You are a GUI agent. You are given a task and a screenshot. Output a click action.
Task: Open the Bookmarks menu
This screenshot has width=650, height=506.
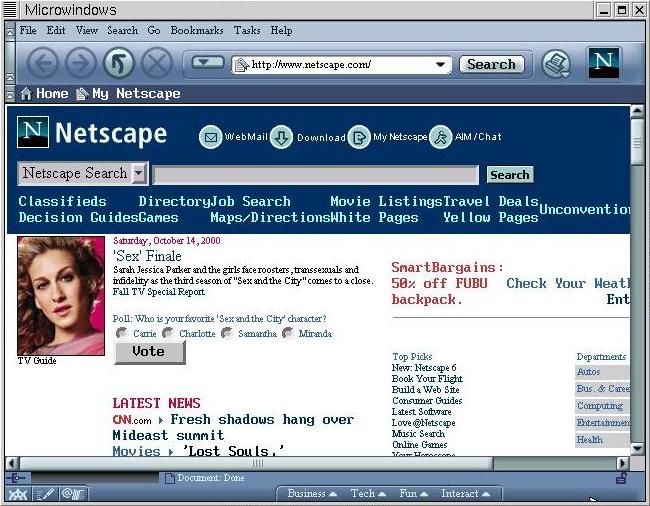(197, 31)
